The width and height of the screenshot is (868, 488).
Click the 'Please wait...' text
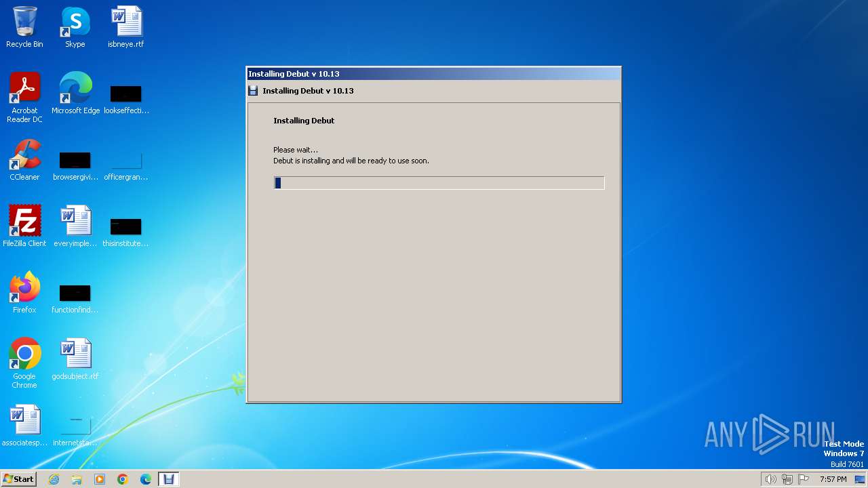[x=296, y=150]
